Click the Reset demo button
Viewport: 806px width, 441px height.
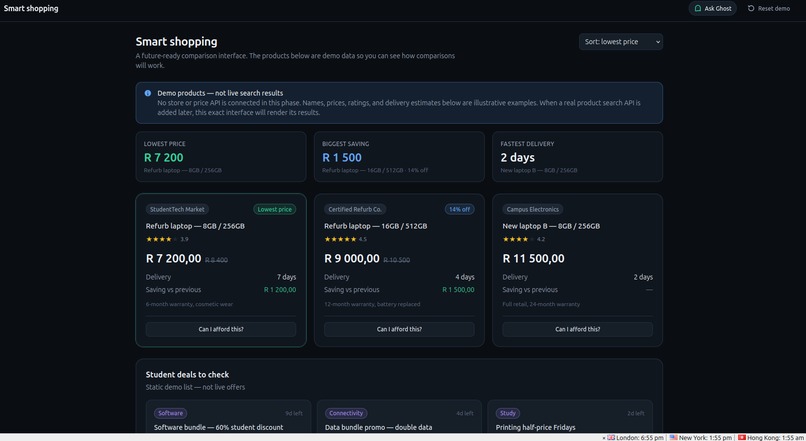tap(768, 8)
